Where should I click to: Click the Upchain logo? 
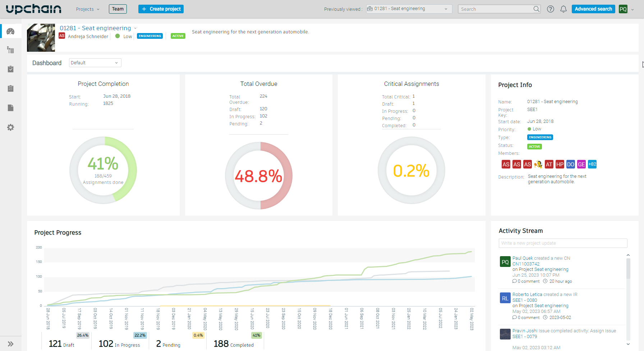click(34, 9)
